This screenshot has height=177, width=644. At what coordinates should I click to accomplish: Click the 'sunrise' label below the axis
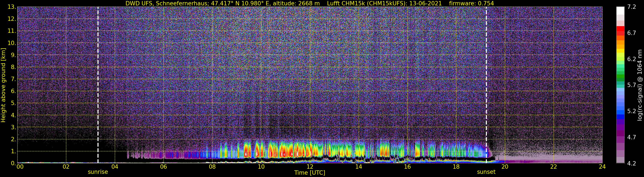tap(98, 172)
